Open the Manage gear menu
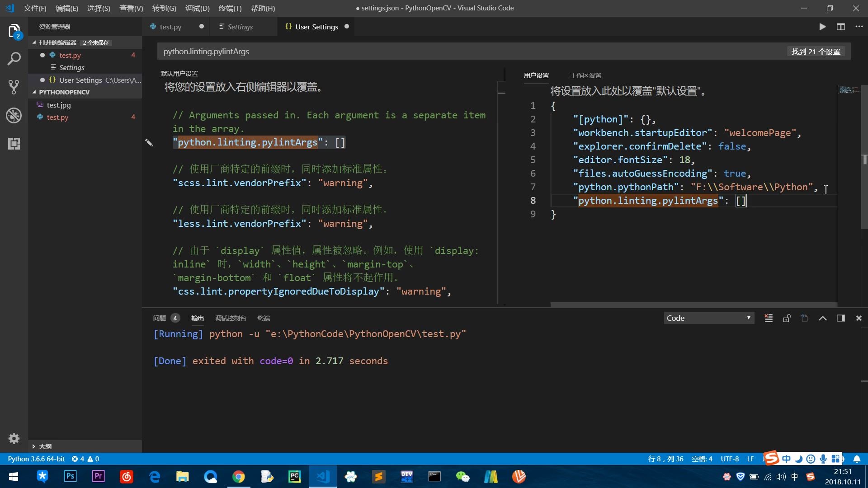This screenshot has height=488, width=868. click(x=14, y=438)
